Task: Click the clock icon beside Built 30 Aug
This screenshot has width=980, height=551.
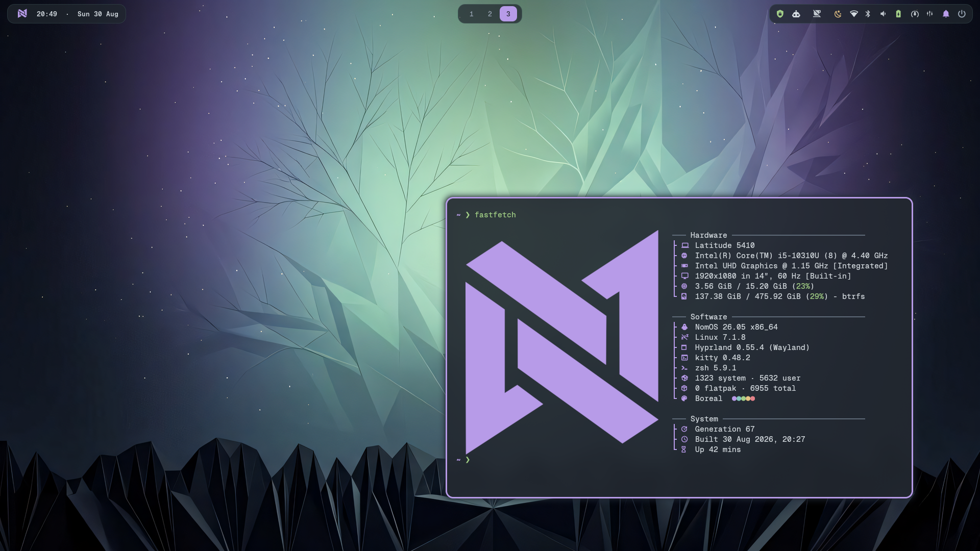Action: (684, 439)
